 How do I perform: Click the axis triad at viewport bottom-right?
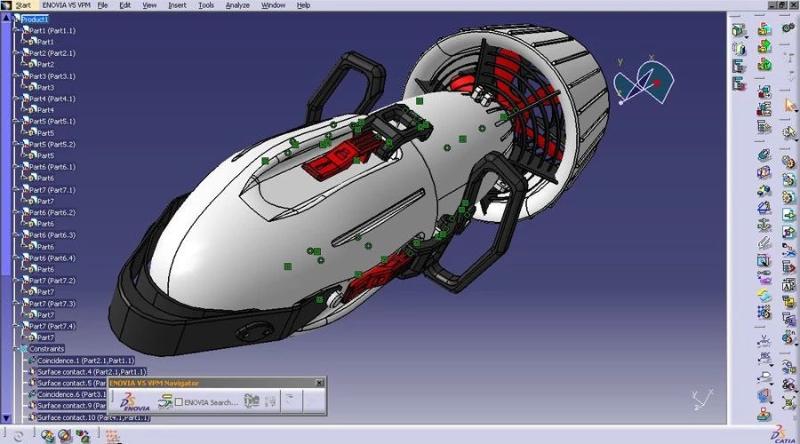tap(703, 400)
